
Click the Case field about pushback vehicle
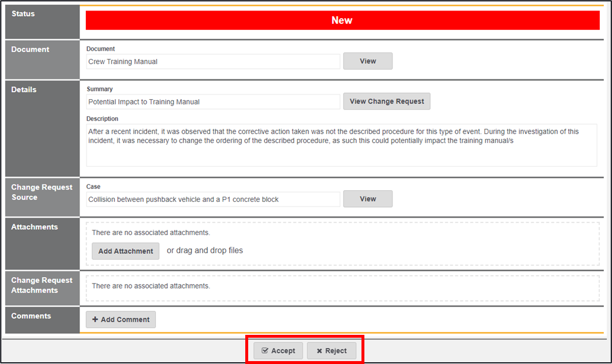coord(213,199)
